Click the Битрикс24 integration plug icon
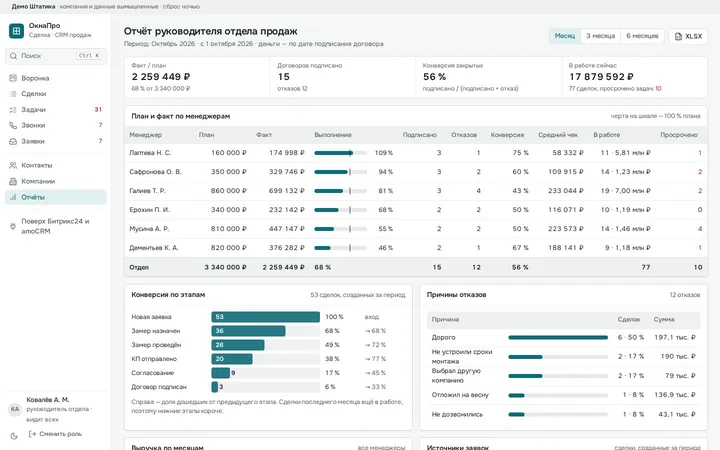Screen dimensions: 720x450 pos(13,226)
